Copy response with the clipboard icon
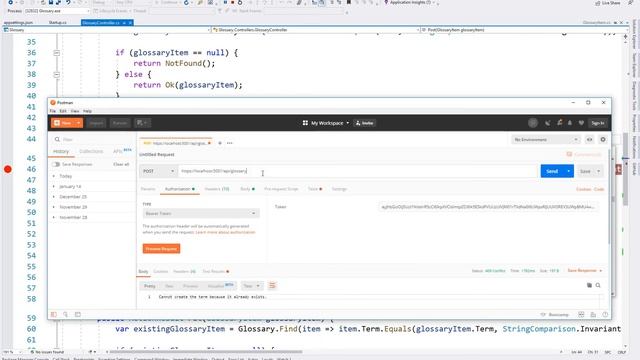The height and width of the screenshot is (360, 640). (x=589, y=285)
